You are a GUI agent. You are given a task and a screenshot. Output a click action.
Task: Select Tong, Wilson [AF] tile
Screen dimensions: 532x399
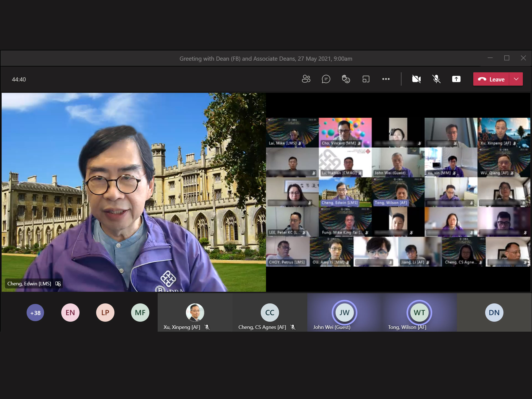coord(419,313)
